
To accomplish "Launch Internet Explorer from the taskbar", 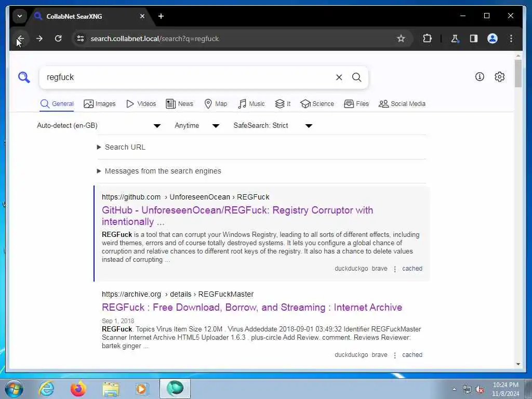I will pos(46,389).
